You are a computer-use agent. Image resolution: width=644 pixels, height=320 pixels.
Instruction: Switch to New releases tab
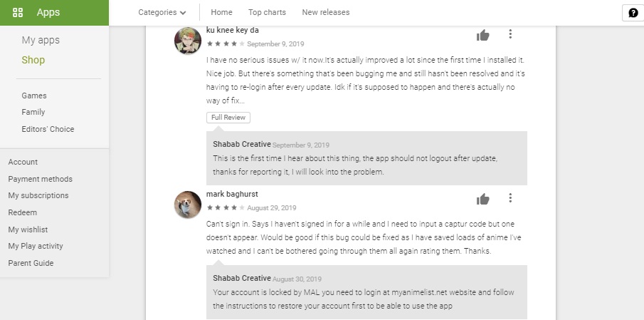coord(326,12)
